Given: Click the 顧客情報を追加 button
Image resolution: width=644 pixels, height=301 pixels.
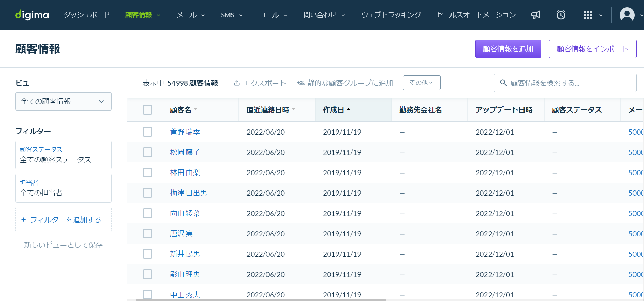Looking at the screenshot, I should [x=508, y=49].
